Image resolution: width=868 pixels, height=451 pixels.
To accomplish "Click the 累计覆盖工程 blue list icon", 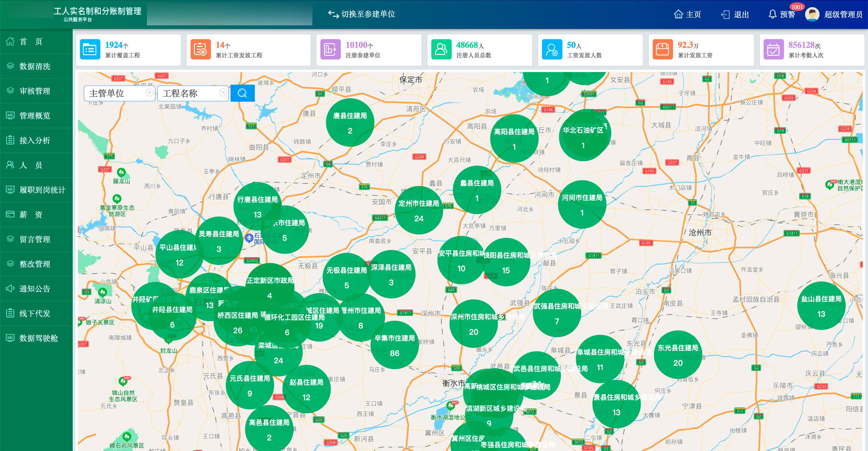I will pyautogui.click(x=90, y=49).
